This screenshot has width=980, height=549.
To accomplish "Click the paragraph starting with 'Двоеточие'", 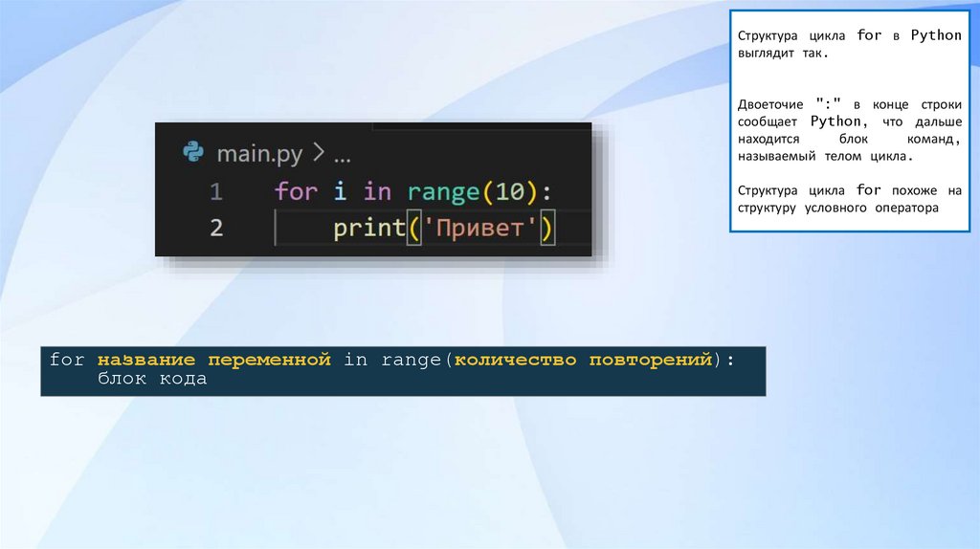I will [x=850, y=129].
